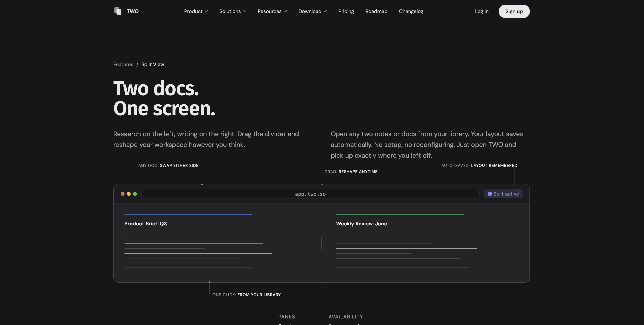This screenshot has height=325, width=644.
Task: Select the Product Brief: Q3 title
Action: tap(145, 224)
